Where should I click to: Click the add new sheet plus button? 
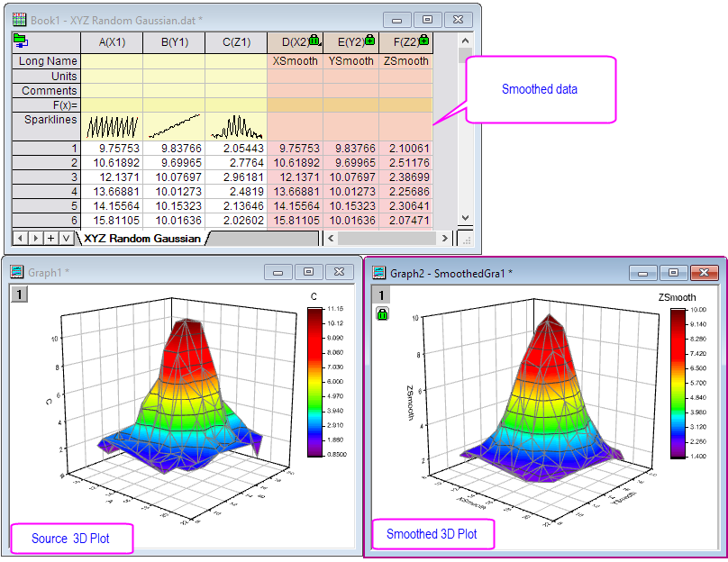pos(50,239)
